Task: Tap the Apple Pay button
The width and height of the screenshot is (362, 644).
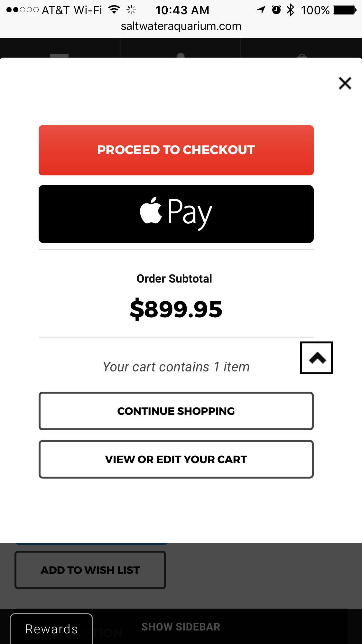Action: tap(176, 214)
